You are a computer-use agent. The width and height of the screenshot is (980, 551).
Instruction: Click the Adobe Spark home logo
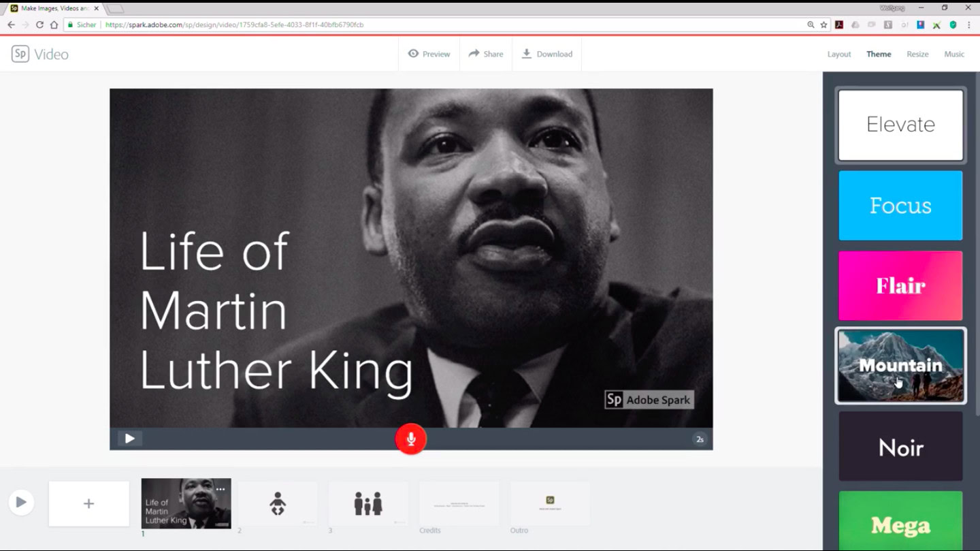(x=20, y=54)
